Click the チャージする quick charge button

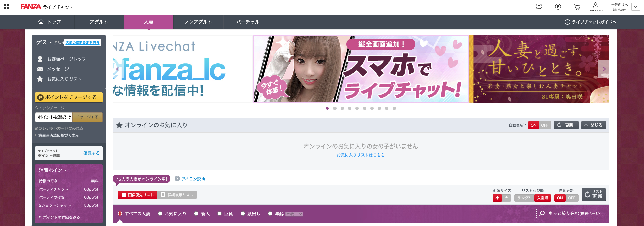tap(87, 117)
